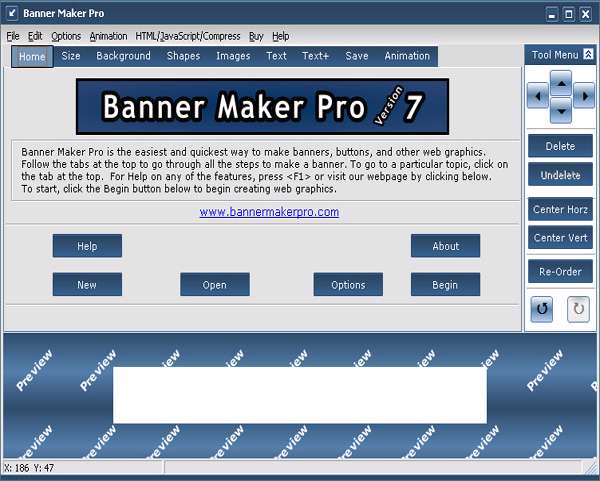Open the Animation menu in the menu bar
Viewport: 600px width, 481px height.
[108, 36]
